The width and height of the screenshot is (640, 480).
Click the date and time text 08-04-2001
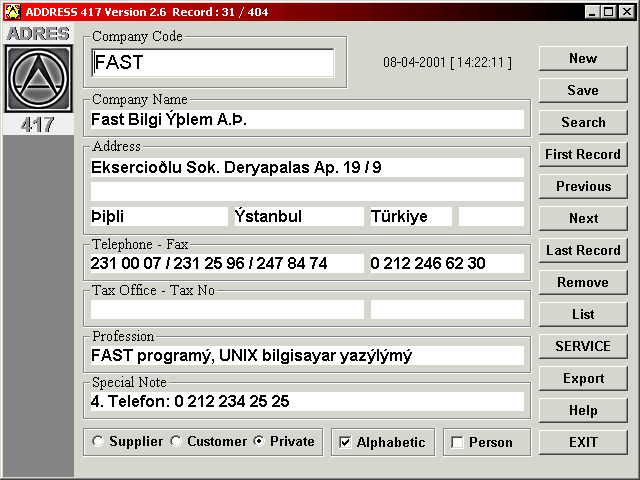(x=447, y=62)
